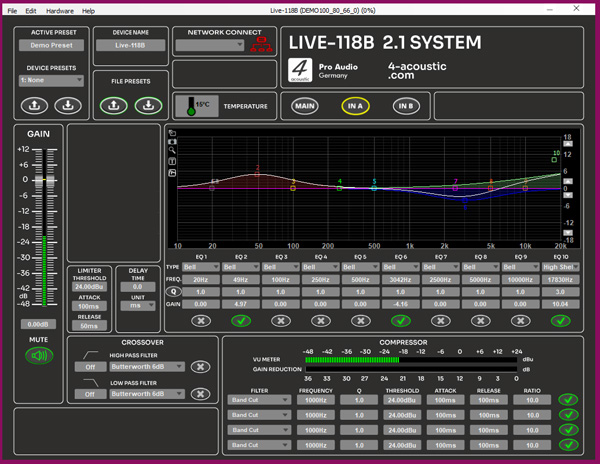
Task: Click the device preset download icon
Action: pyautogui.click(x=68, y=105)
